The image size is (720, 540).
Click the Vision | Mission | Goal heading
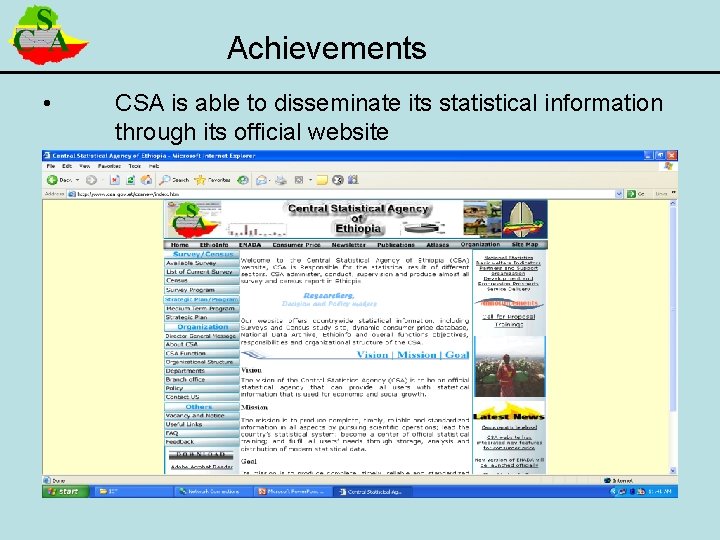click(413, 354)
